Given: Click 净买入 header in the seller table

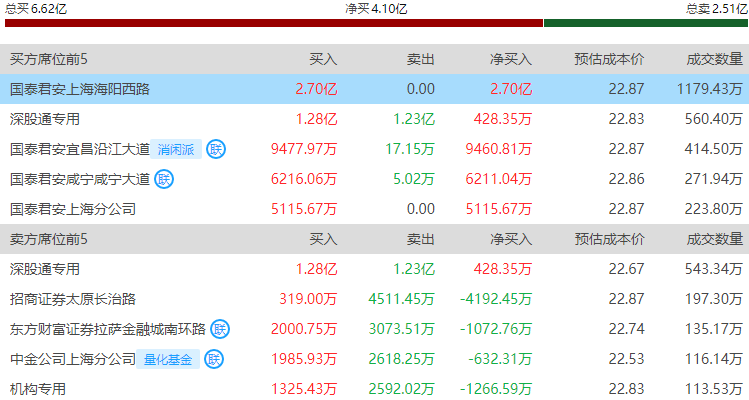Looking at the screenshot, I should pos(511,239).
